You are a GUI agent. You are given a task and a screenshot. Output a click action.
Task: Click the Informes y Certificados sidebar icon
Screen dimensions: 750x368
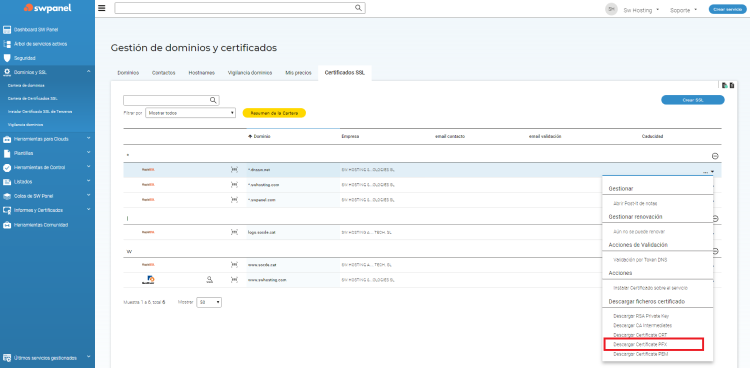(x=7, y=211)
